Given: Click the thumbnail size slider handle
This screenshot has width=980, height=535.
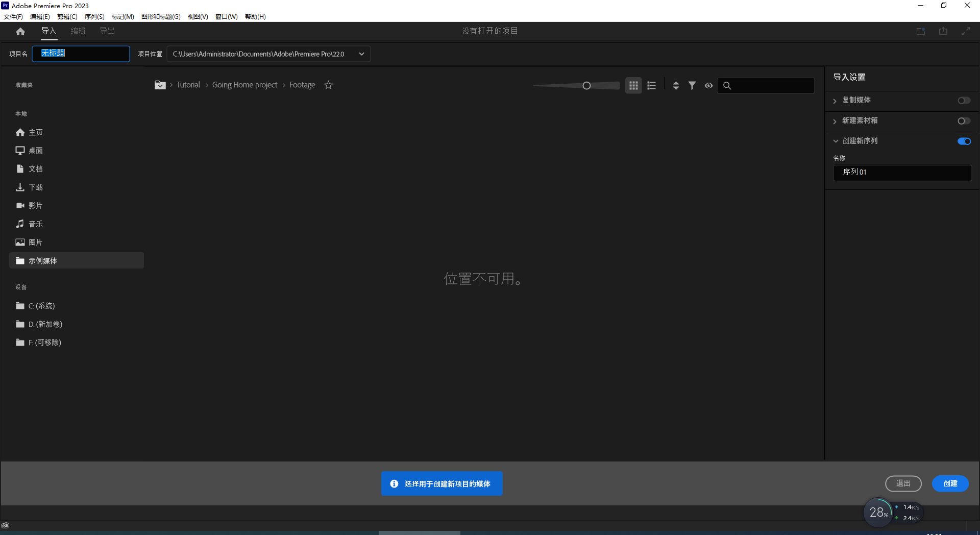Looking at the screenshot, I should (586, 86).
